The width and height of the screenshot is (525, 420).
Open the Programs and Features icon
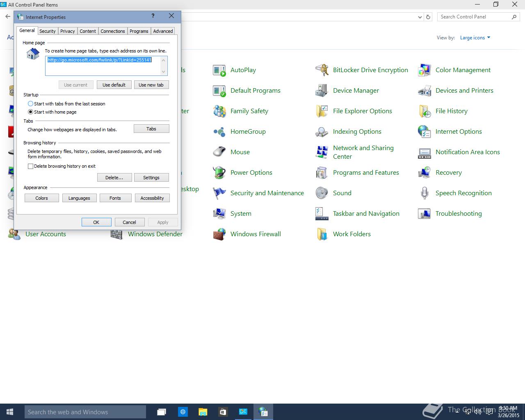pyautogui.click(x=322, y=173)
